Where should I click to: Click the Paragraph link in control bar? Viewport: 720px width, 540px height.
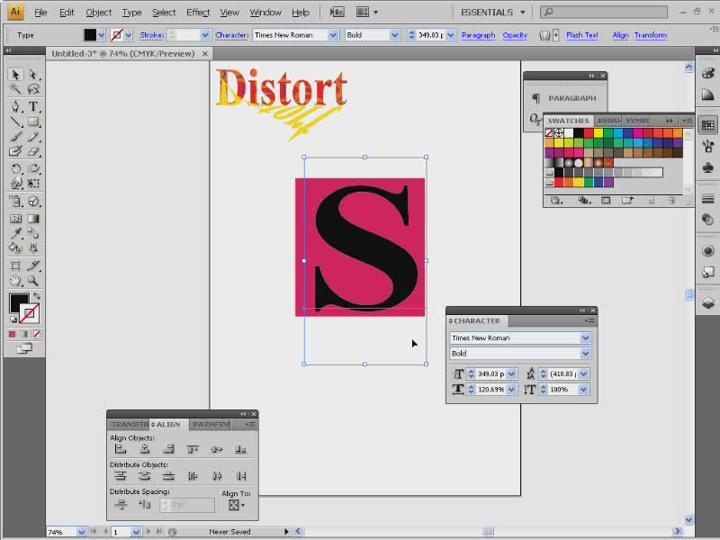[478, 35]
